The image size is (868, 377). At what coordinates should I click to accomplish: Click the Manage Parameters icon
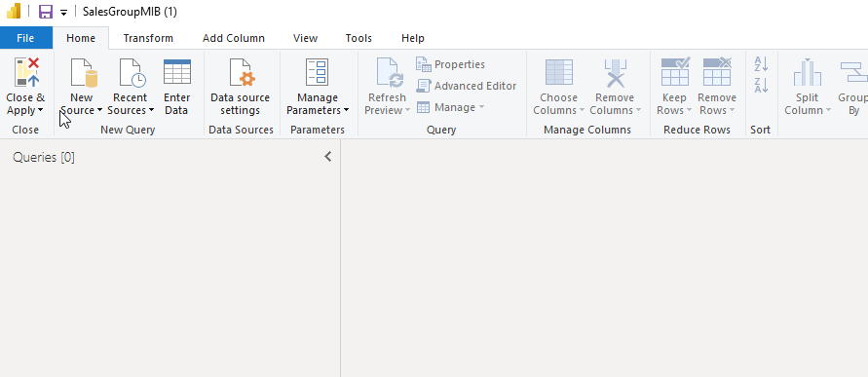[x=318, y=72]
